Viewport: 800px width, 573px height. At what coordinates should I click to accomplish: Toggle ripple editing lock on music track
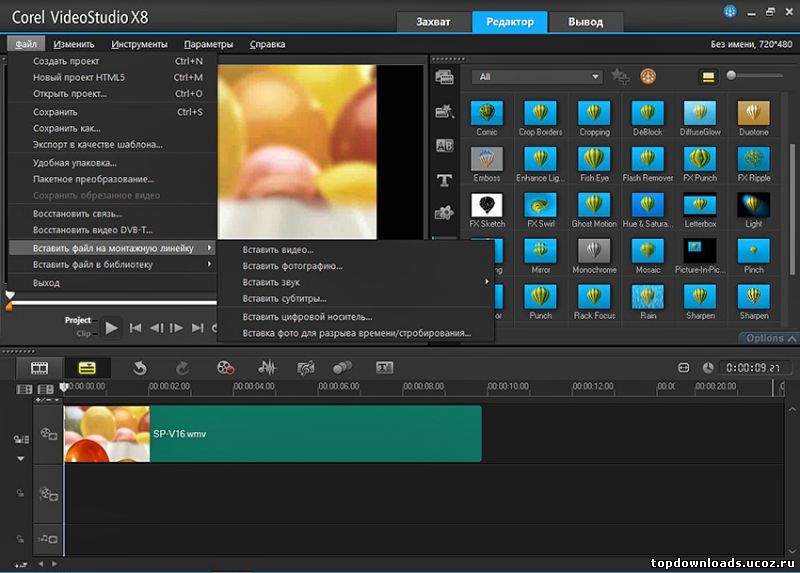click(x=20, y=539)
